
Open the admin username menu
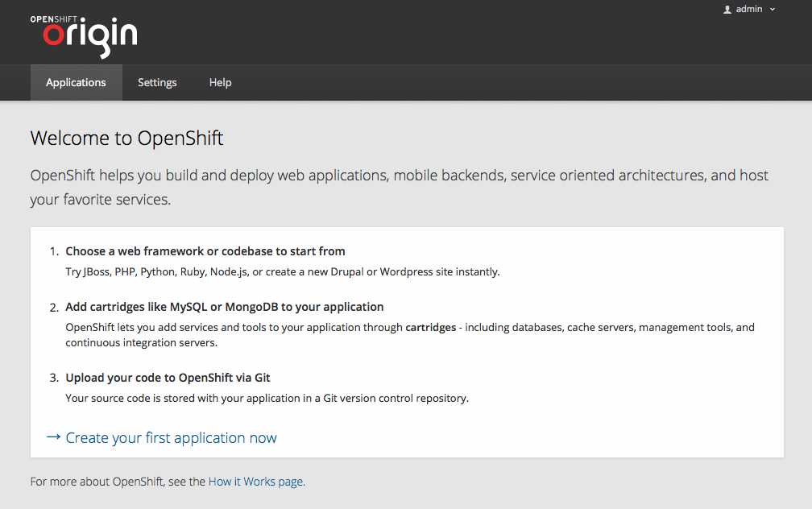click(x=749, y=10)
